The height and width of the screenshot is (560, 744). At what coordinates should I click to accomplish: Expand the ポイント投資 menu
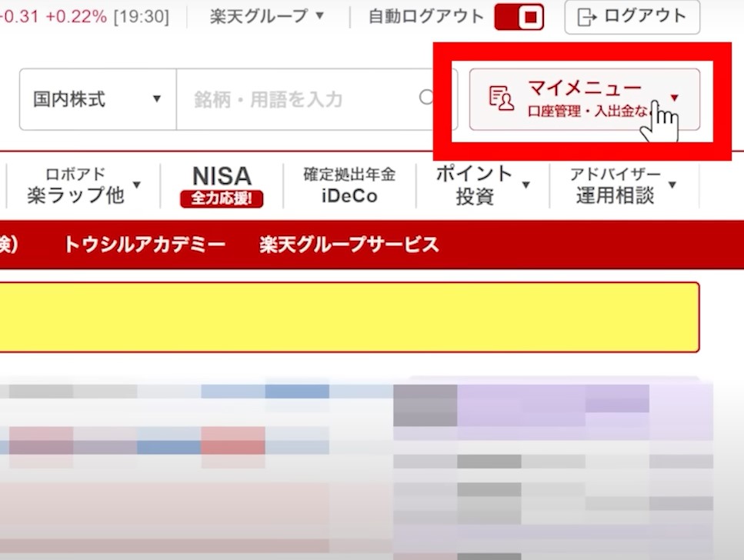coord(482,185)
